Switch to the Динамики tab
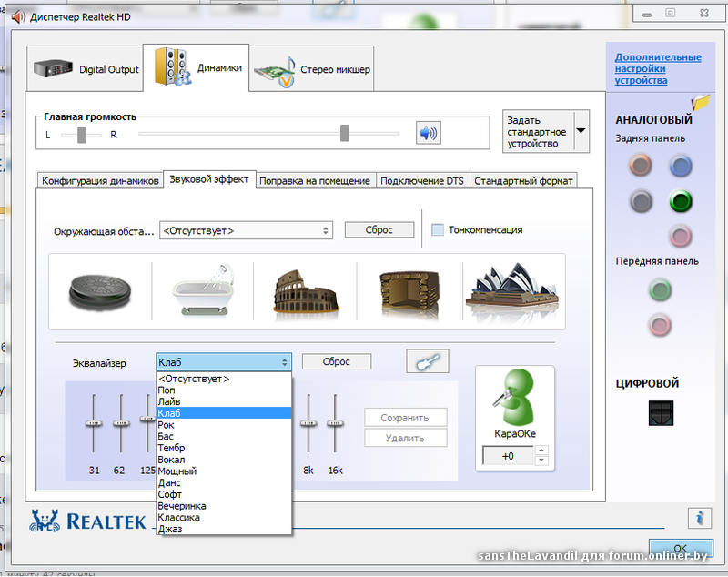Image resolution: width=728 pixels, height=577 pixels. (196, 67)
